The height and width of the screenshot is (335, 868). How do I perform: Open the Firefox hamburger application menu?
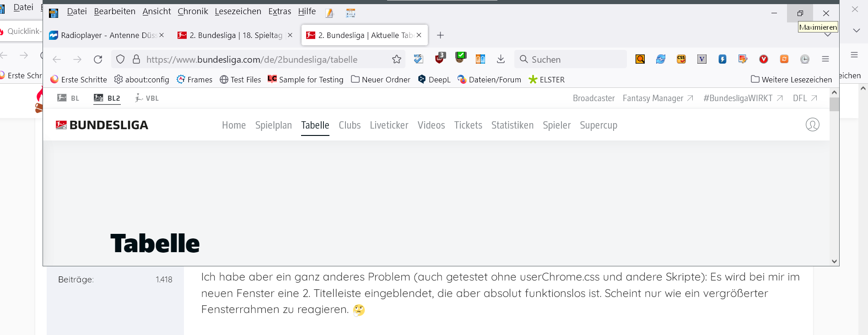tap(825, 59)
